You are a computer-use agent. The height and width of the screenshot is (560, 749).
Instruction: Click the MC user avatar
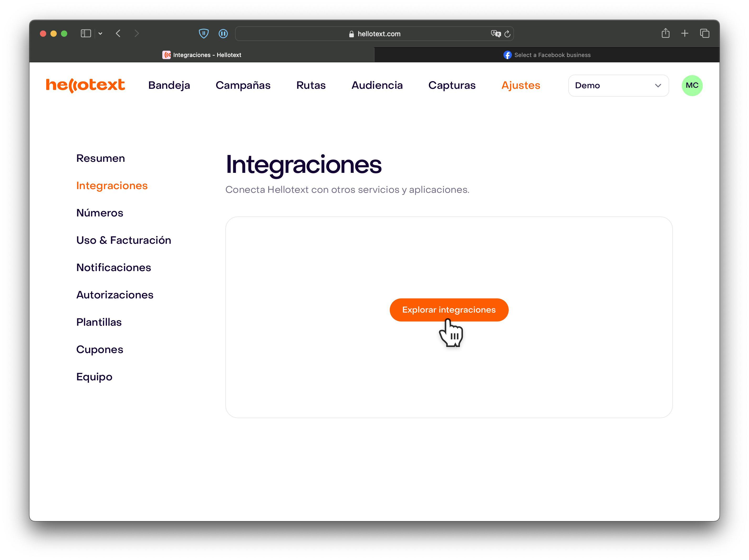[692, 85]
